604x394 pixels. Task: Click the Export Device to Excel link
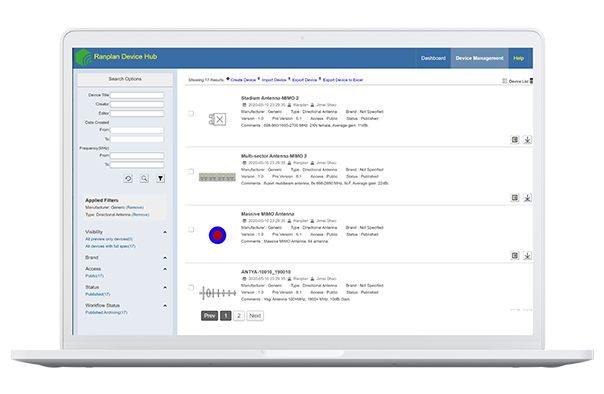point(342,80)
